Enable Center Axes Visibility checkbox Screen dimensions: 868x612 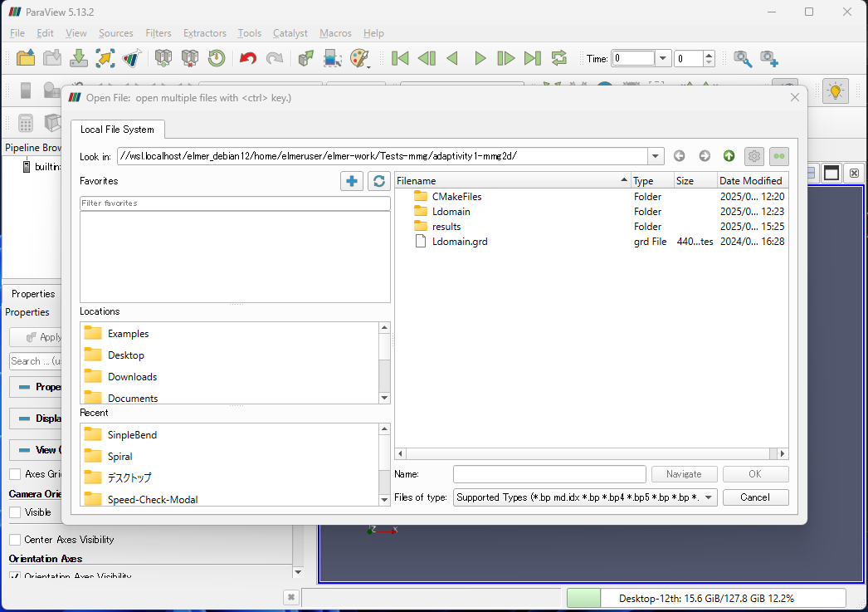click(x=16, y=540)
